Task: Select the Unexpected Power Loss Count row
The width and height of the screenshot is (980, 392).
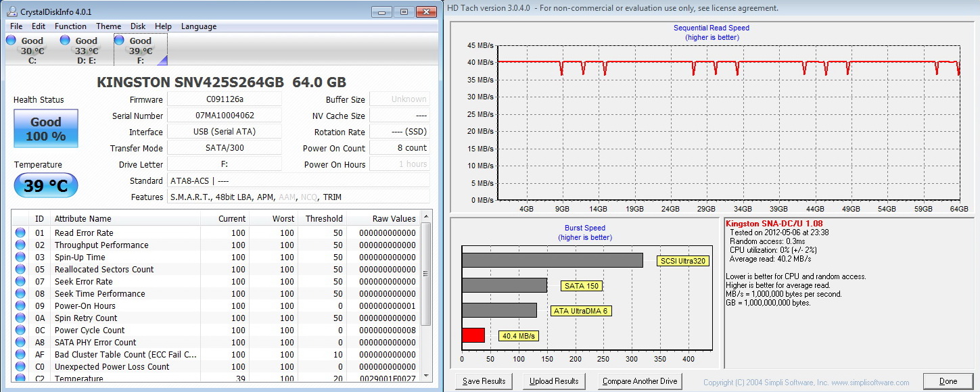Action: click(216, 367)
